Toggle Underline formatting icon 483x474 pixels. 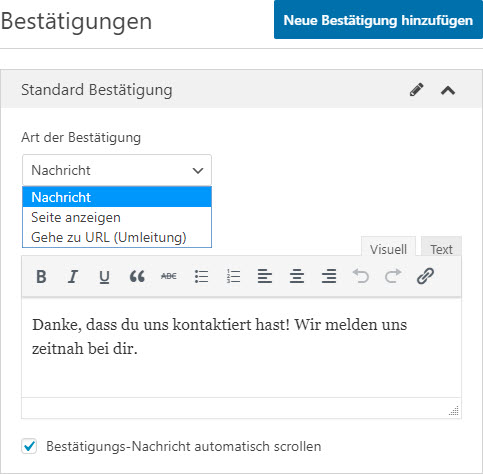point(104,276)
